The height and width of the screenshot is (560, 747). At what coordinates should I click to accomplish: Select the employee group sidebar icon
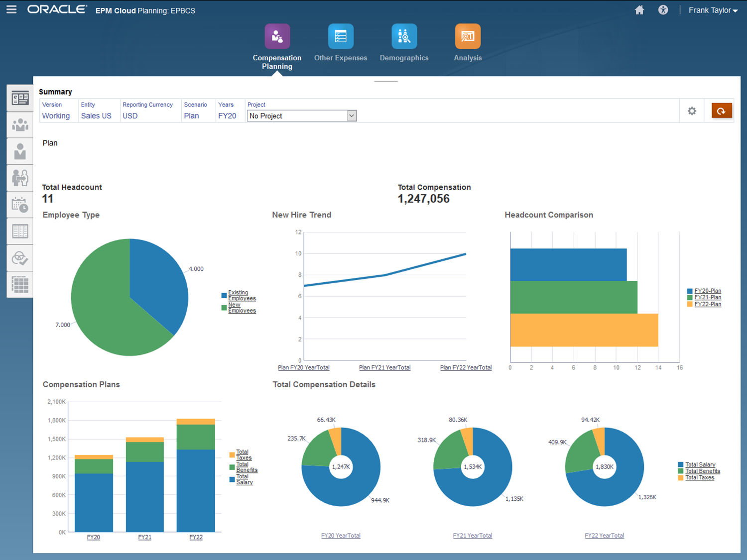click(20, 125)
